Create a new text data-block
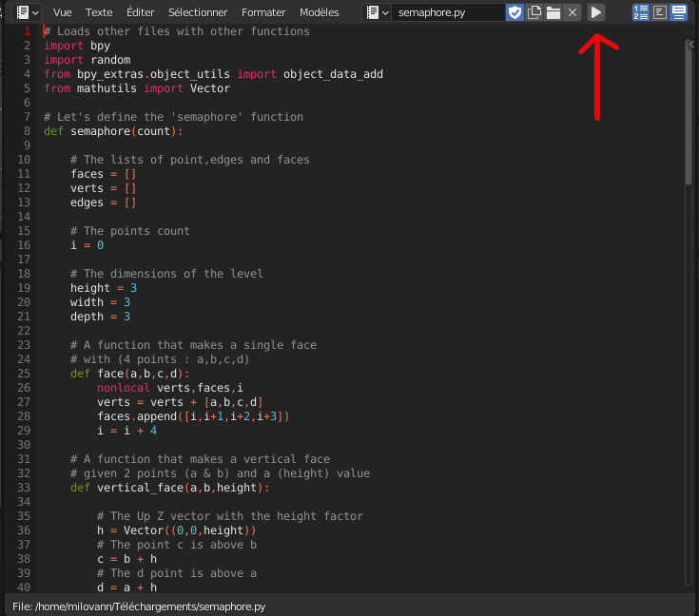The image size is (699, 616). (534, 12)
